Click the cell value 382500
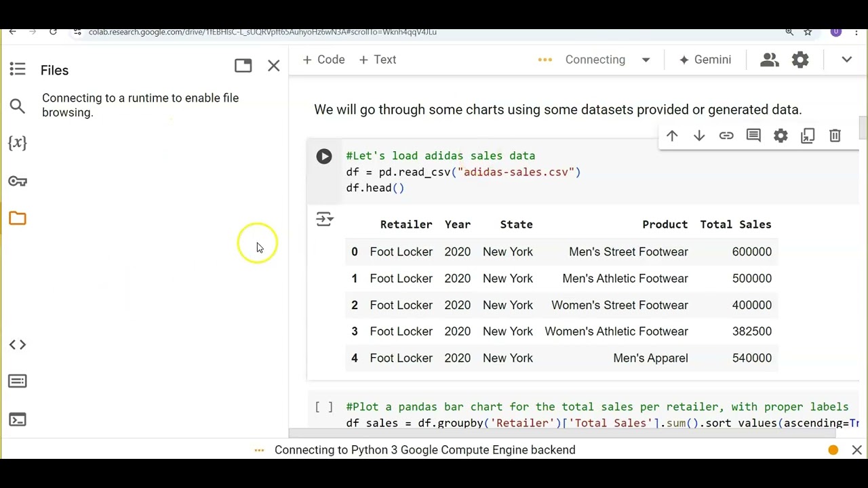 click(x=752, y=331)
